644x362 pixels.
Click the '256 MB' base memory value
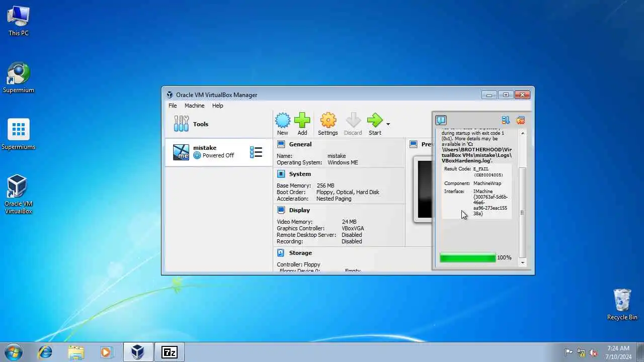pyautogui.click(x=326, y=186)
